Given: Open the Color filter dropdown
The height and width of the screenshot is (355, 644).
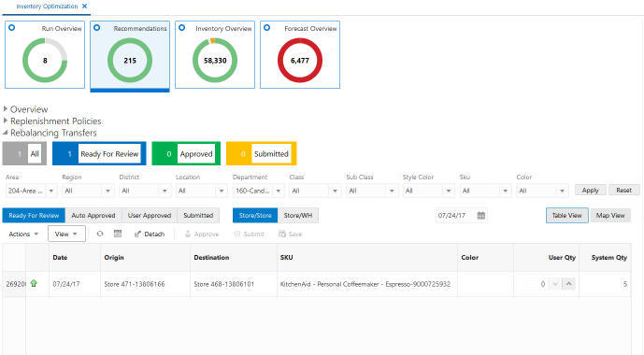Looking at the screenshot, I should (563, 191).
